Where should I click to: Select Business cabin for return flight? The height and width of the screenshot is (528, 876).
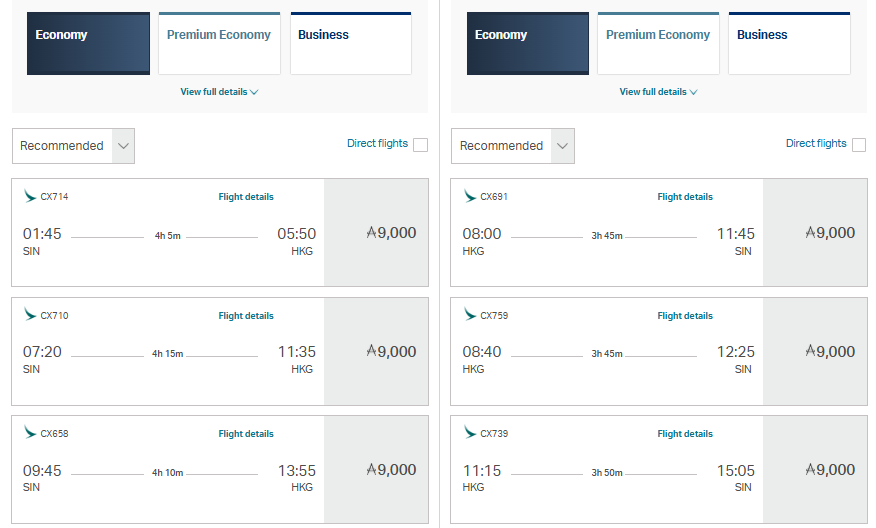(789, 44)
